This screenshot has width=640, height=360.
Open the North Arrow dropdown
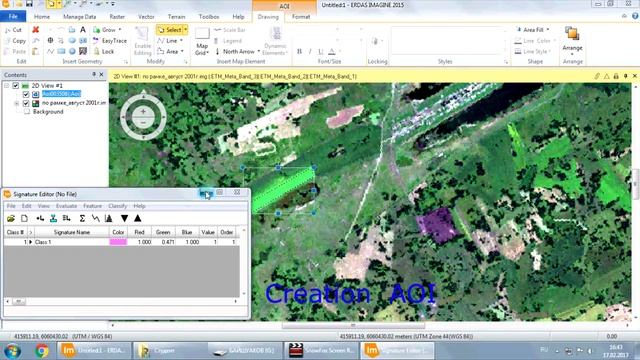coord(259,51)
